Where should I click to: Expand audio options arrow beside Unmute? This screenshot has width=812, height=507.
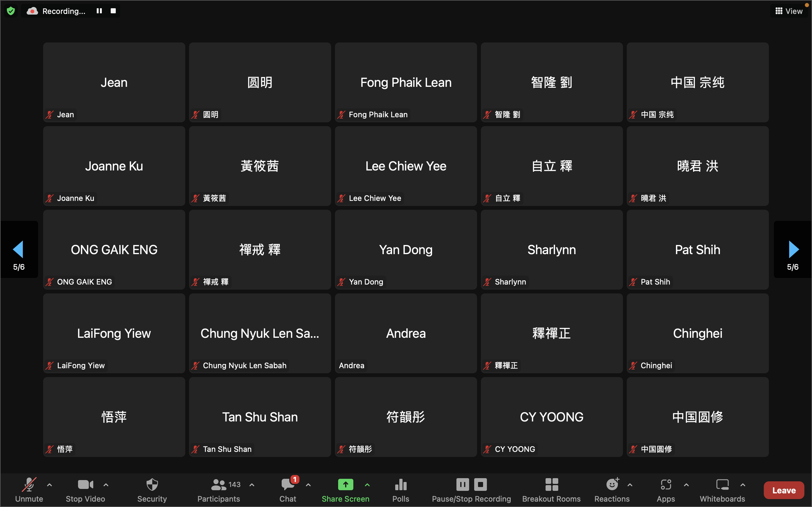(49, 485)
